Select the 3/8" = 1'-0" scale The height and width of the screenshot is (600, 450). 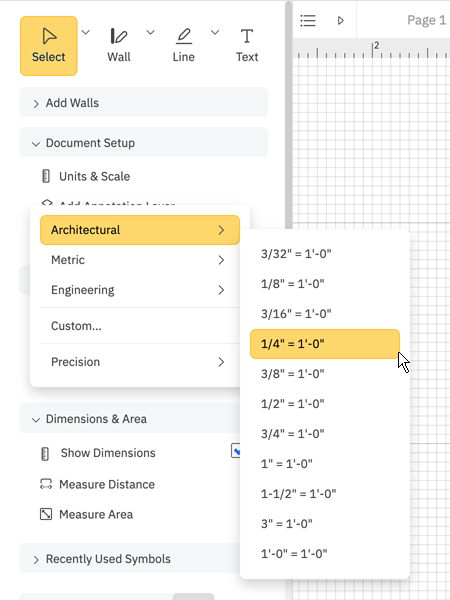click(325, 374)
